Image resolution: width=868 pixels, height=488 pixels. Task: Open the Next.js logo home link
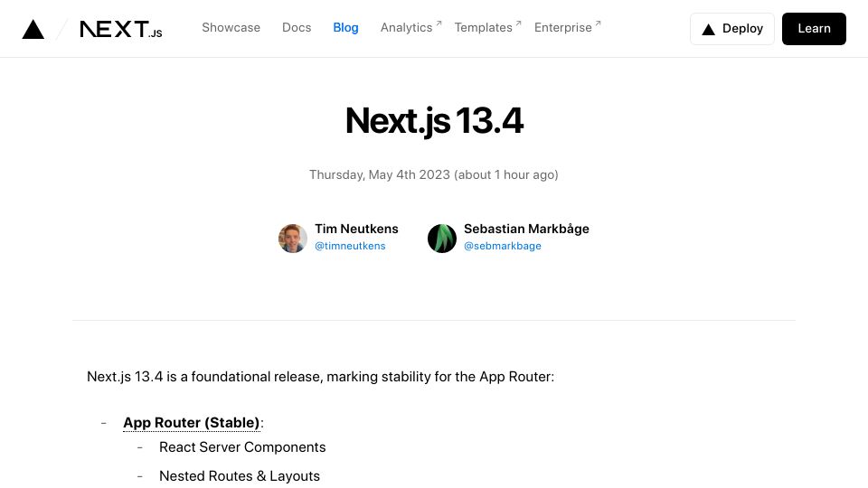point(121,29)
